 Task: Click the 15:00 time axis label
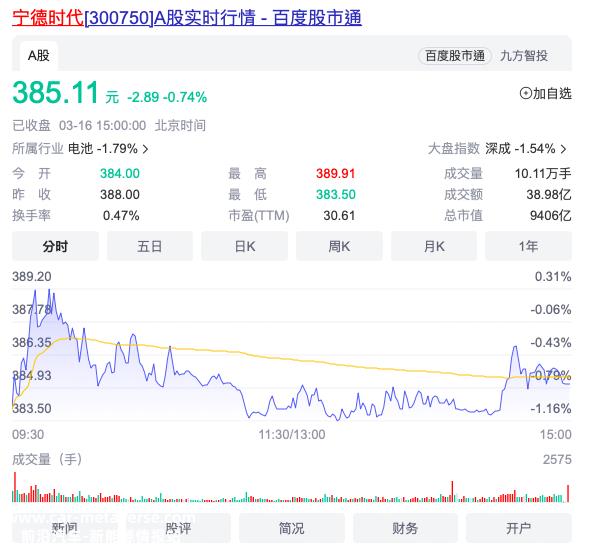[556, 435]
